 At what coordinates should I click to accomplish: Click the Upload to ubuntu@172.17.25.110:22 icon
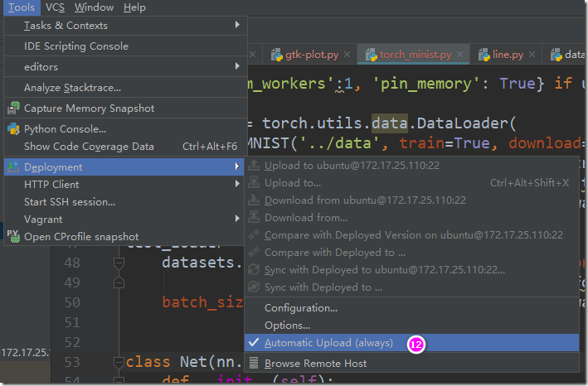pyautogui.click(x=254, y=165)
